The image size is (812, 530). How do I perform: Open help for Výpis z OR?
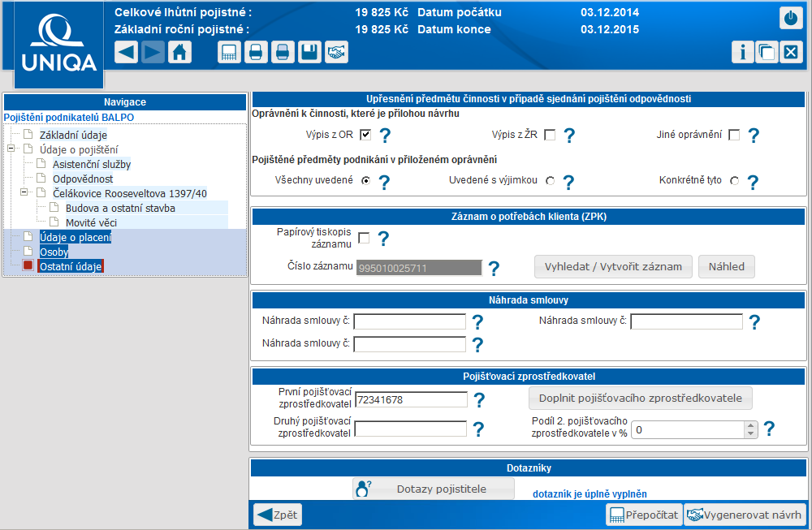pos(385,135)
